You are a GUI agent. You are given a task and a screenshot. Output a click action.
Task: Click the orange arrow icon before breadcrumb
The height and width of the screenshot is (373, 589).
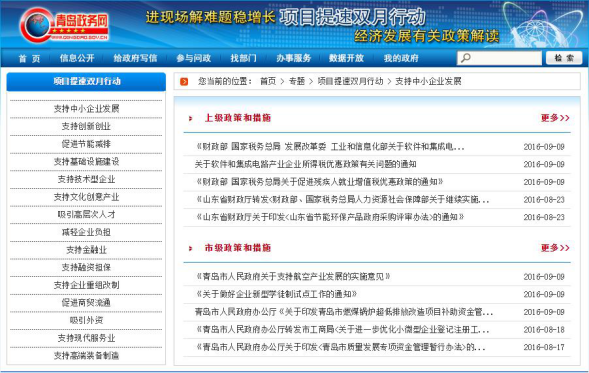[x=184, y=82]
